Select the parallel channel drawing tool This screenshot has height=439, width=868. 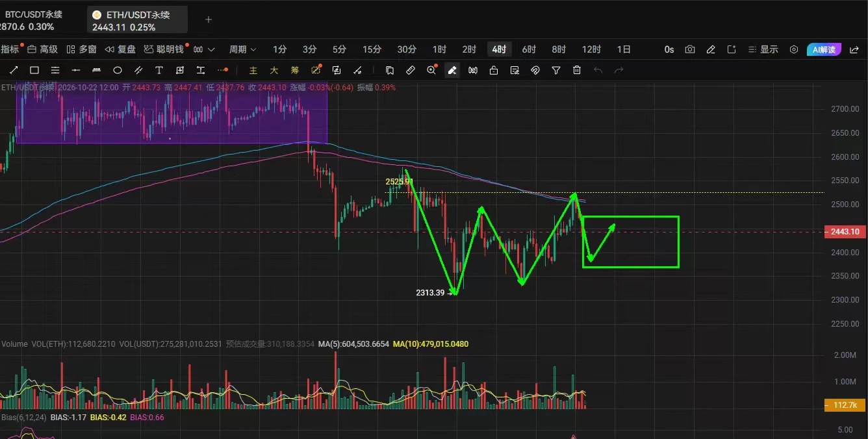[138, 70]
